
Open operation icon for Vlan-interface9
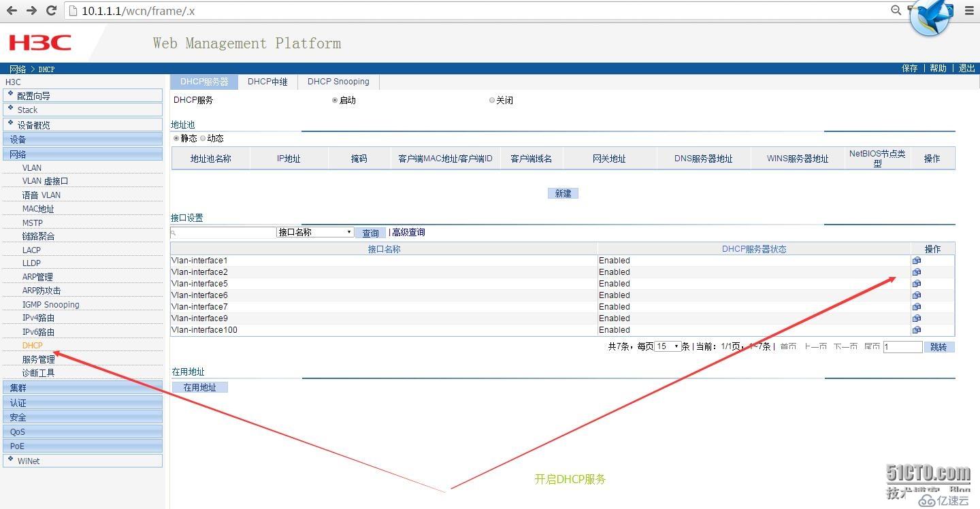917,318
